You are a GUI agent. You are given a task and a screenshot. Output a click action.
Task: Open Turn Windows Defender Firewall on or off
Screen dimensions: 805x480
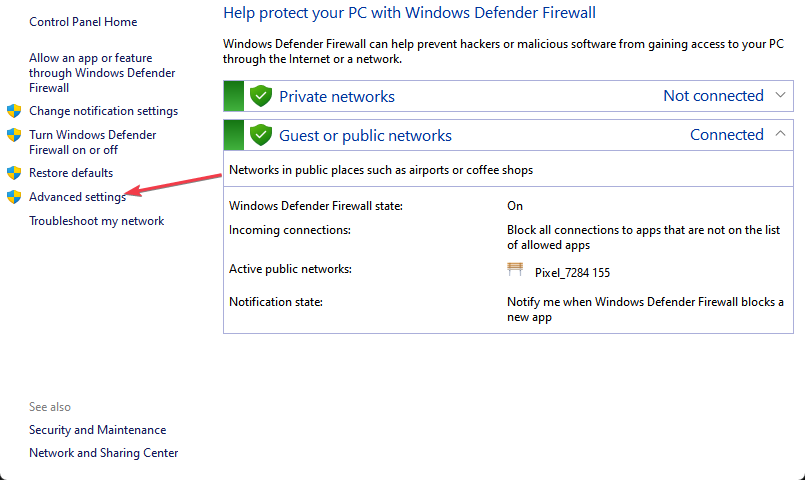pos(92,142)
